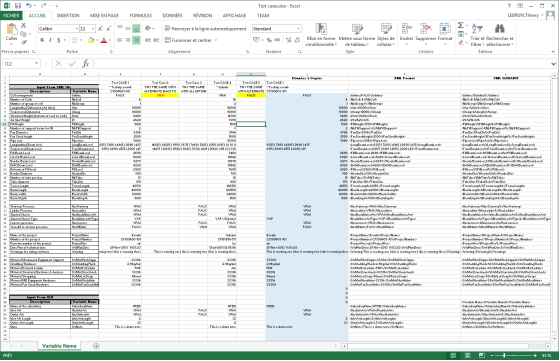The width and height of the screenshot is (560, 361).
Task: Toggle align text left
Action: point(120,40)
